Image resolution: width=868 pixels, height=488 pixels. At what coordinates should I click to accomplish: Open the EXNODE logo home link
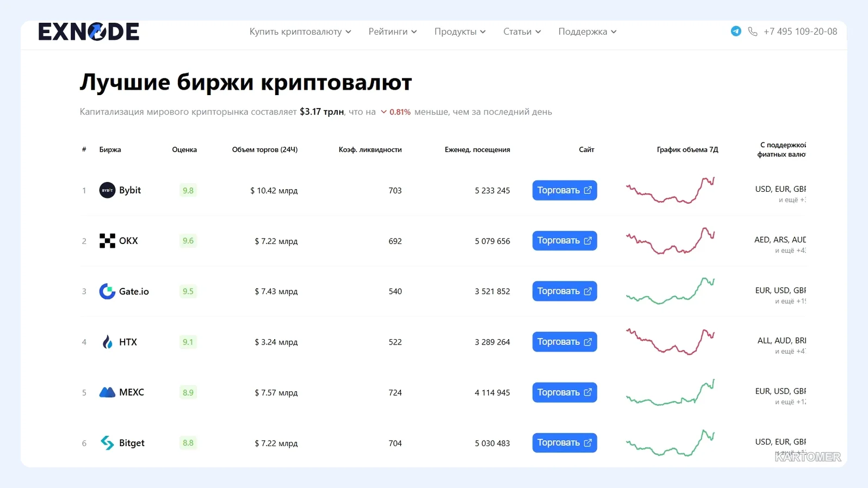pos(89,32)
